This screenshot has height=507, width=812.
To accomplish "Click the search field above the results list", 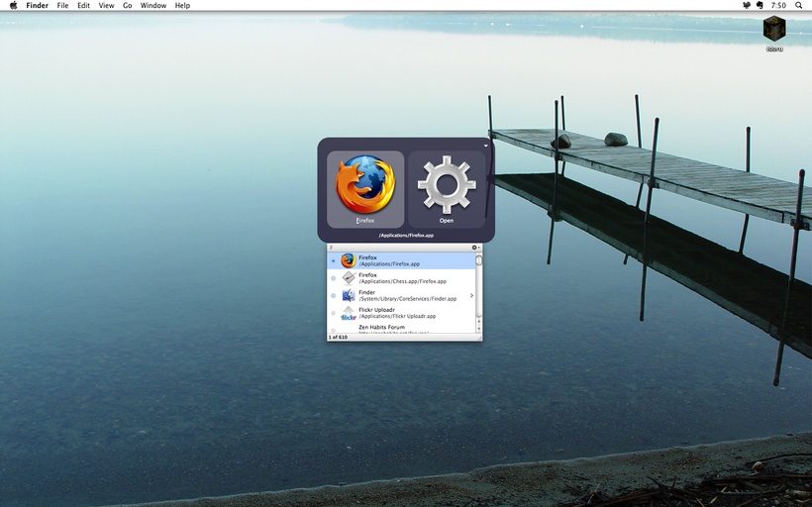I will [399, 248].
